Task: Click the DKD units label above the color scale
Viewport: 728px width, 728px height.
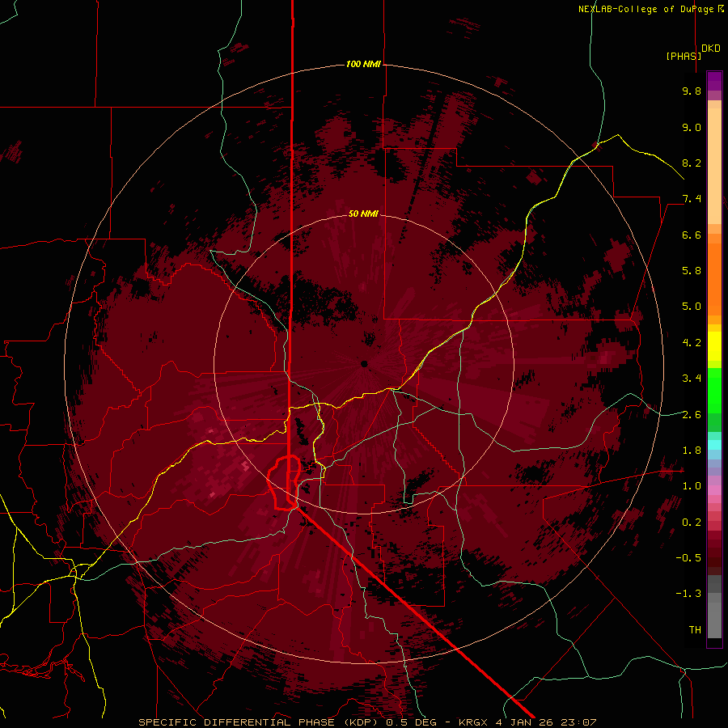Action: pos(711,49)
